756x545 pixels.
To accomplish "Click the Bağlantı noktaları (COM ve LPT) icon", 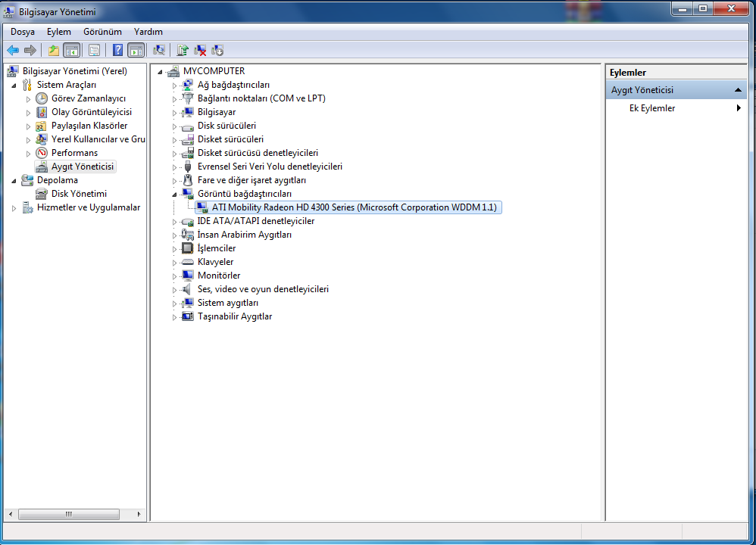I will pos(188,98).
